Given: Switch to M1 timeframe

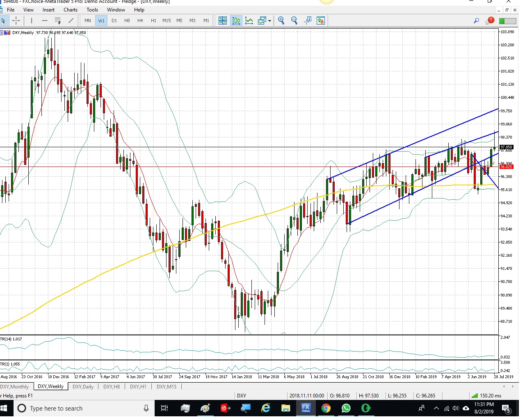Looking at the screenshot, I should tap(206, 21).
